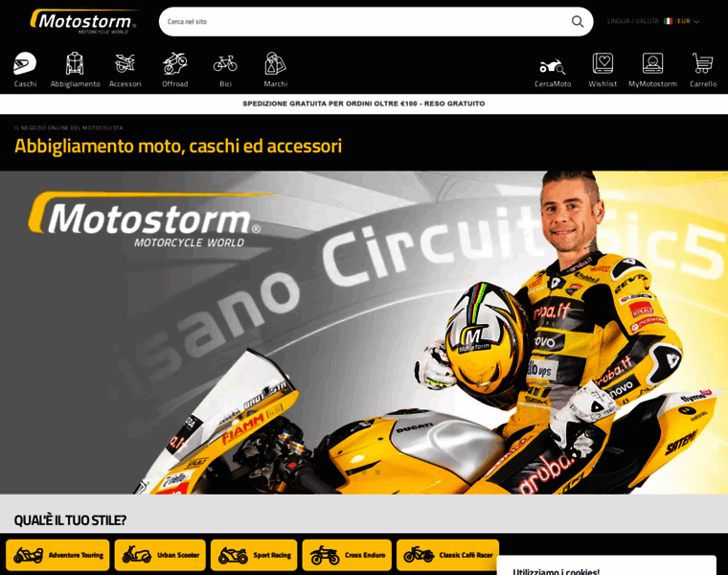The height and width of the screenshot is (575, 728).
Task: Select the Adventure Touring style button
Action: click(57, 555)
